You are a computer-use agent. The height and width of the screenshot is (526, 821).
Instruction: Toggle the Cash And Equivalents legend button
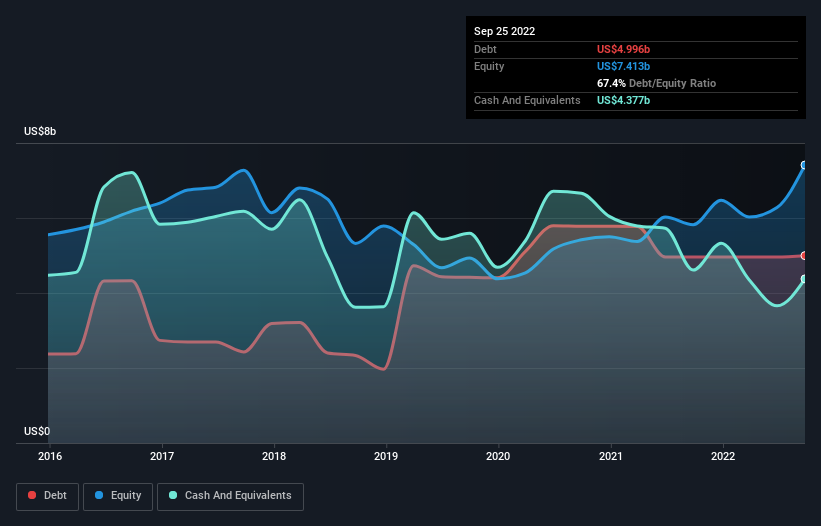[230, 496]
